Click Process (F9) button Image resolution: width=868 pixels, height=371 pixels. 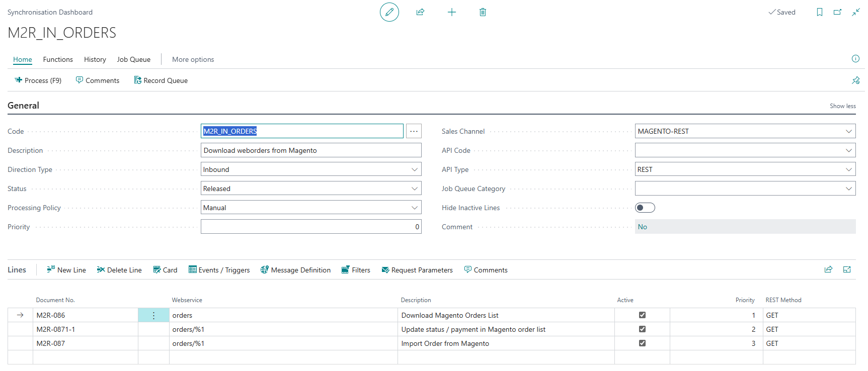point(38,80)
